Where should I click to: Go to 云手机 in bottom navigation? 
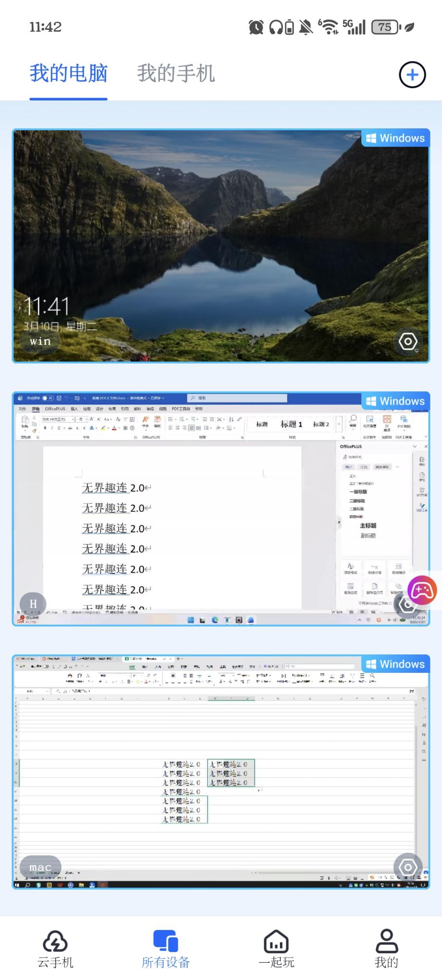[55, 948]
